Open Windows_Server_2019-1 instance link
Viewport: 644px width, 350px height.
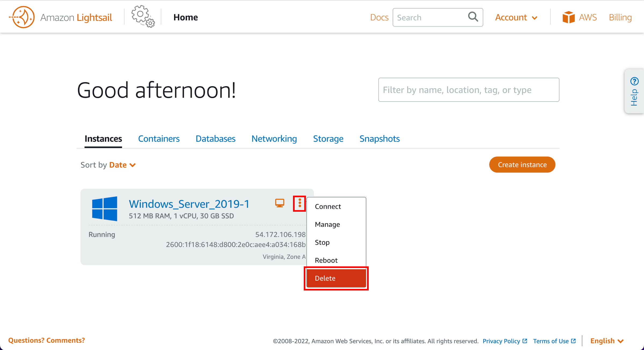[x=189, y=204]
